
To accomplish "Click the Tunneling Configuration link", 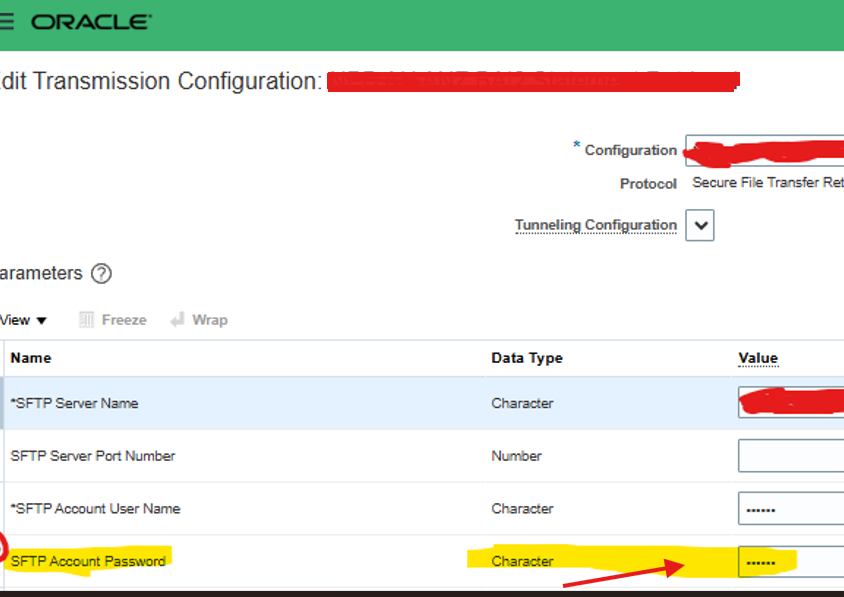I will (x=595, y=224).
